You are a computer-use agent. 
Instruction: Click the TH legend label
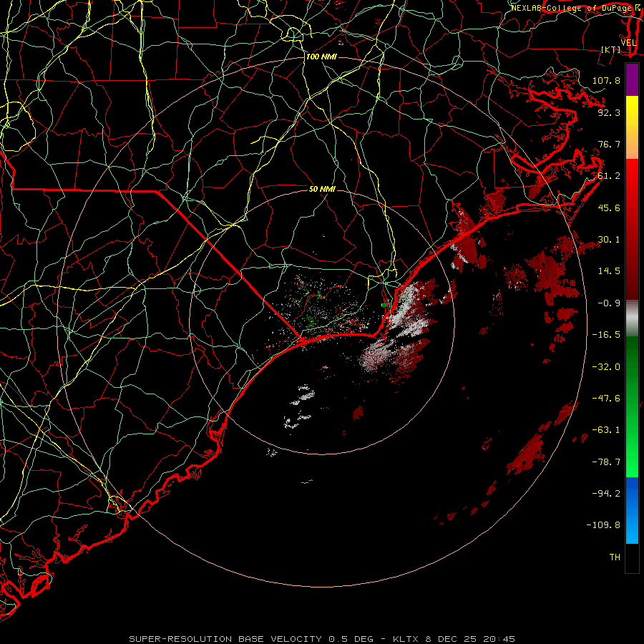tap(615, 557)
